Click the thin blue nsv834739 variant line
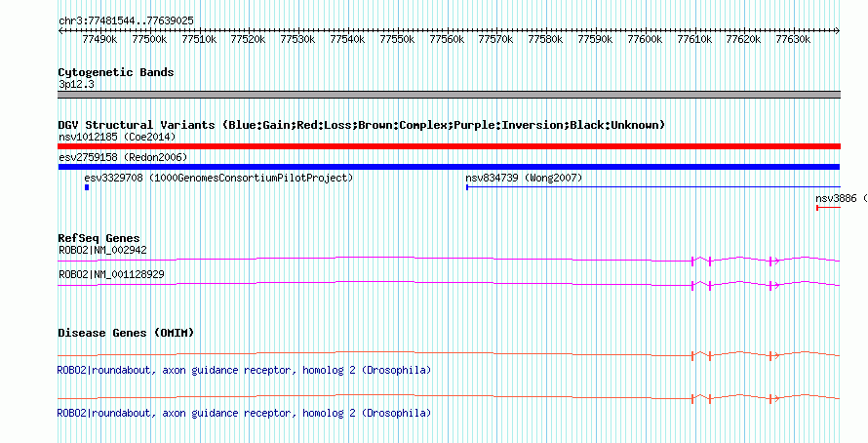This screenshot has width=868, height=443. pos(653,187)
